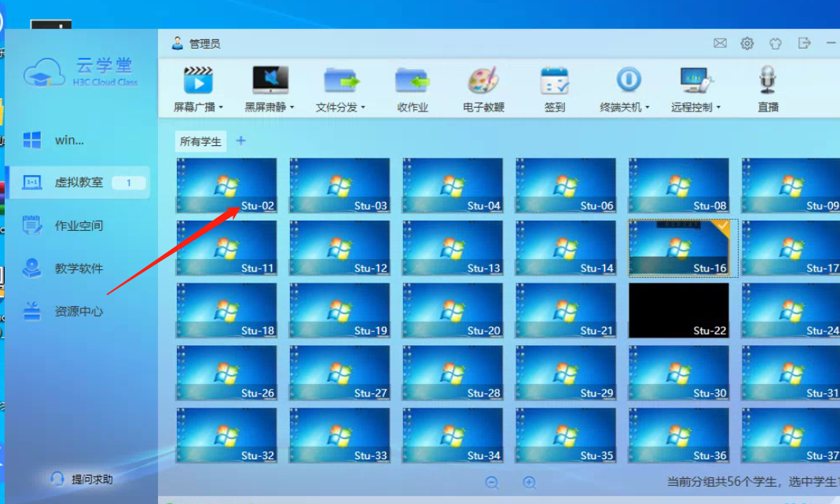Select student thumbnail Stu-27

pos(339,373)
